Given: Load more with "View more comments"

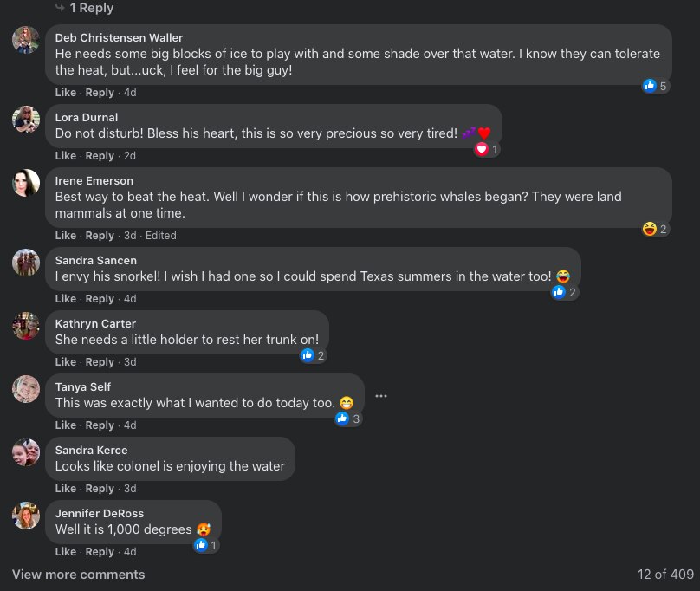Looking at the screenshot, I should pyautogui.click(x=79, y=575).
